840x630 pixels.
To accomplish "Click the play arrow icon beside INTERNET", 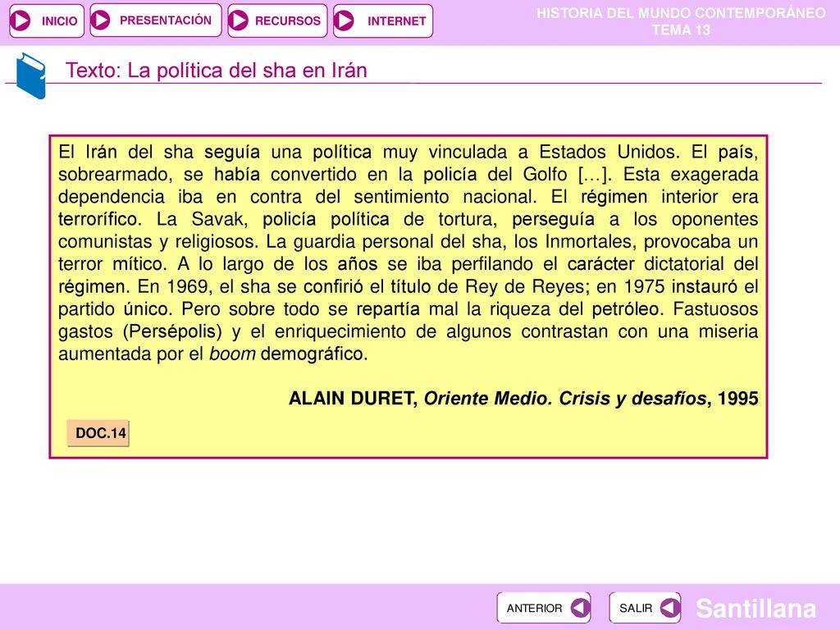I will [344, 21].
